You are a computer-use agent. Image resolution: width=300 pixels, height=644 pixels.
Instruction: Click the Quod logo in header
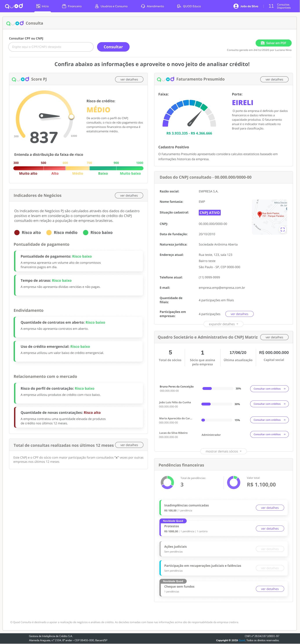[14, 6]
